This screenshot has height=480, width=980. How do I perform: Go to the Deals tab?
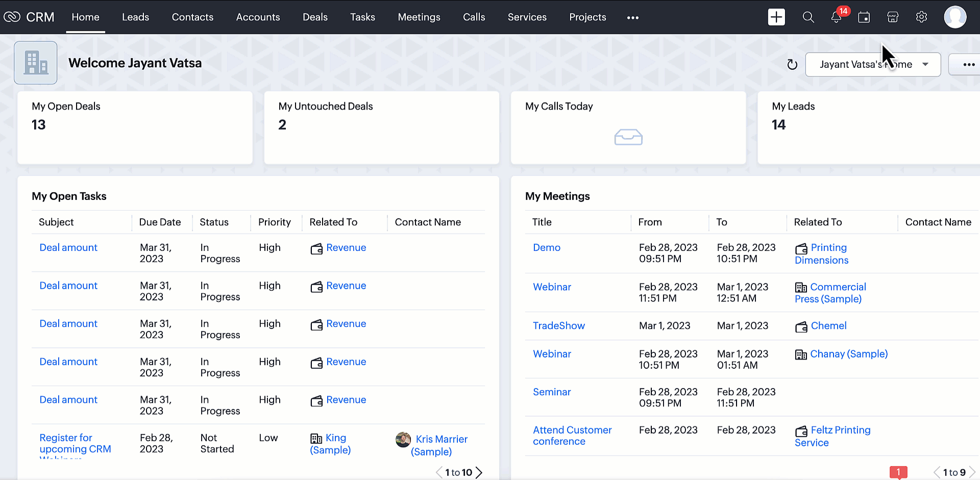[315, 17]
